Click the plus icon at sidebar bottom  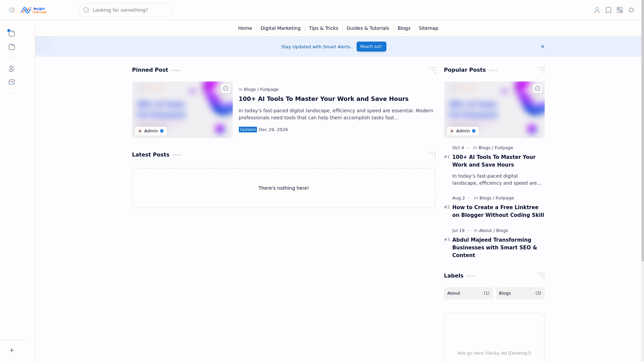coord(12,350)
